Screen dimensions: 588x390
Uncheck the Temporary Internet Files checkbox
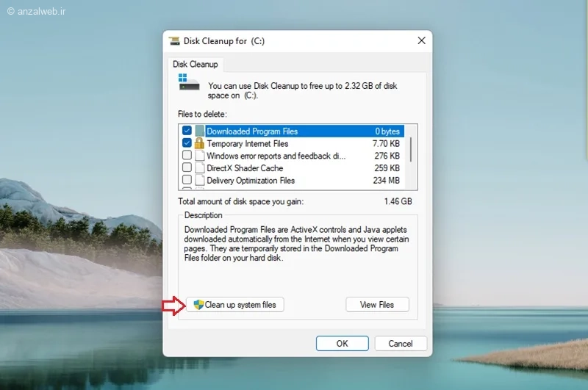pyautogui.click(x=187, y=142)
